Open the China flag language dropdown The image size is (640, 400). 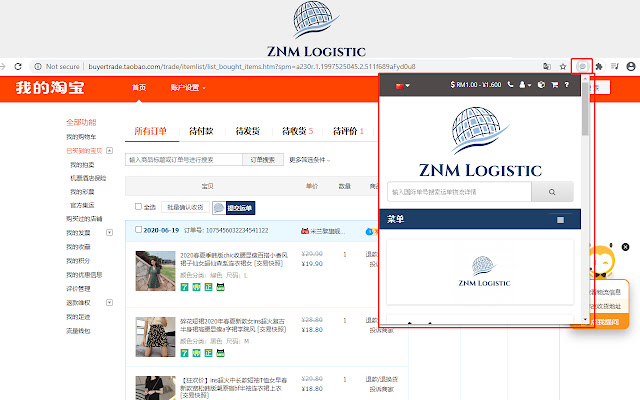[x=402, y=85]
